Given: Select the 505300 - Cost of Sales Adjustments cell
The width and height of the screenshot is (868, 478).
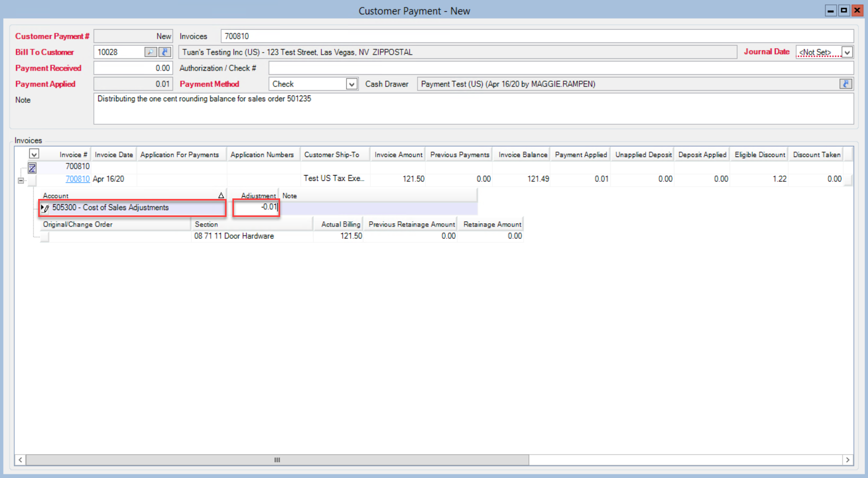Looking at the screenshot, I should tap(133, 207).
